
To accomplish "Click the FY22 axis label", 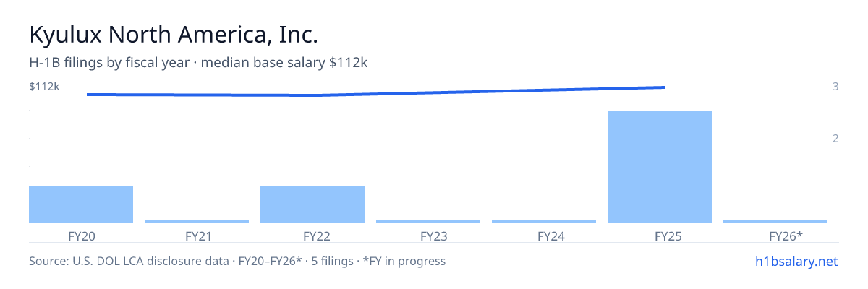I will (x=312, y=236).
